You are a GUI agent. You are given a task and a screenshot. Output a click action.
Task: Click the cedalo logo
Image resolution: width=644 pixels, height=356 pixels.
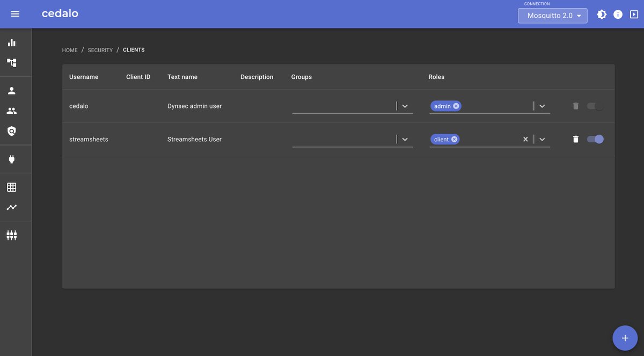click(x=60, y=13)
